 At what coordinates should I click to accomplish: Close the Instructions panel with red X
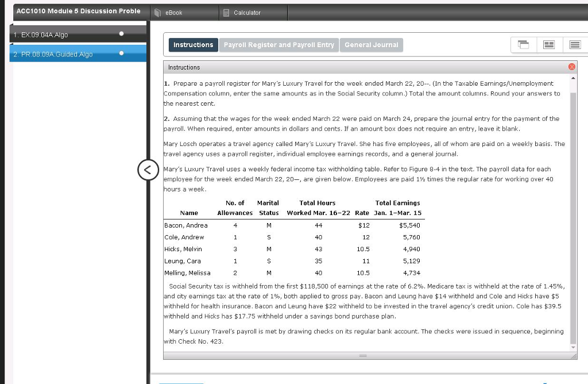click(x=572, y=66)
